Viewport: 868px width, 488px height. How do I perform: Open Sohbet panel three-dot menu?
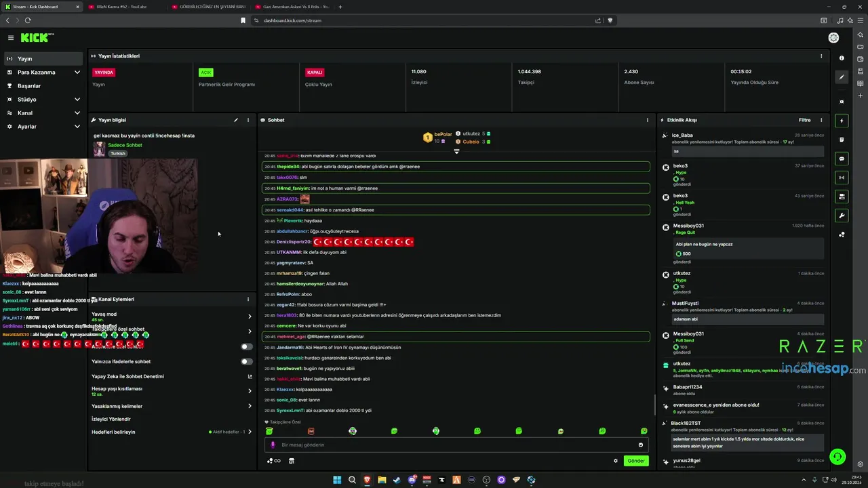(648, 120)
